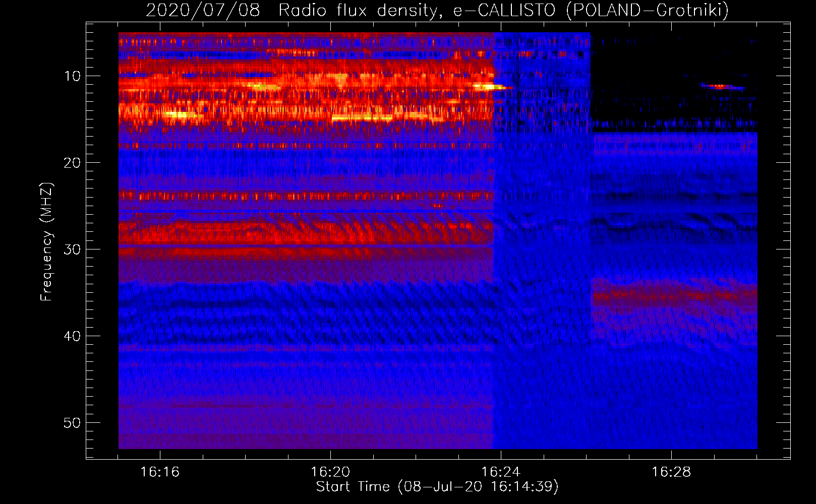This screenshot has height=504, width=816.
Task: Select the 'e-CALLISTO (POLAND-Grotniki)' title text
Action: 591,10
